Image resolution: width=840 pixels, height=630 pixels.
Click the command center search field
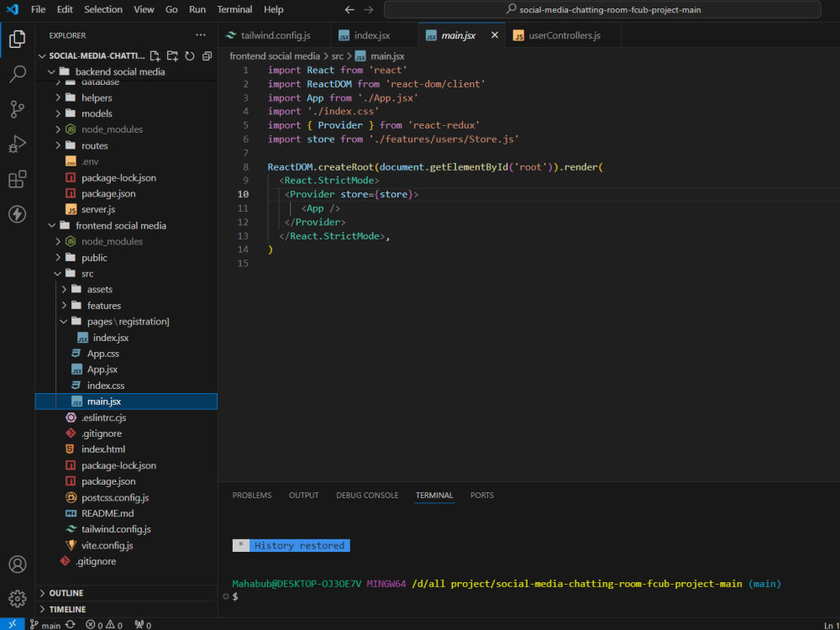pos(602,9)
